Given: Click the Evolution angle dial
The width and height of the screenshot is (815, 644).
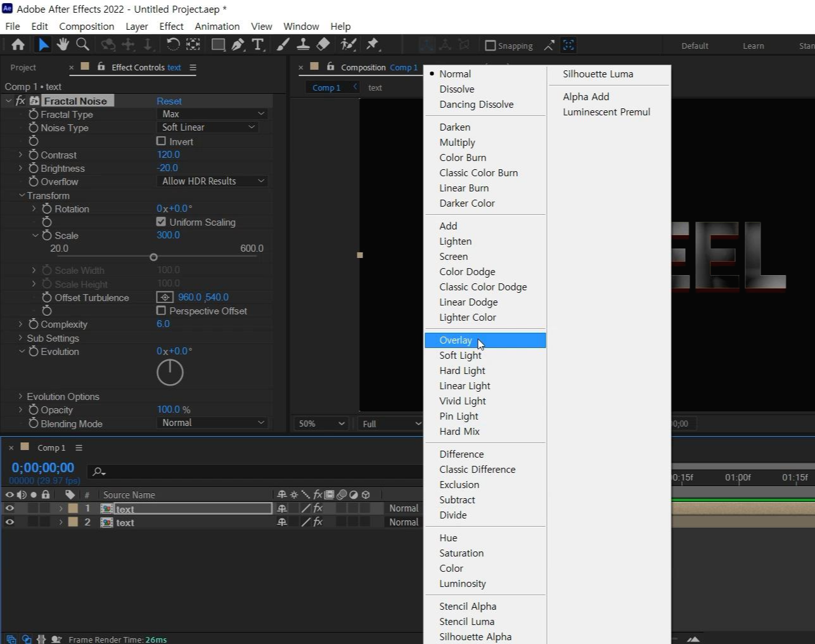Looking at the screenshot, I should [x=170, y=373].
